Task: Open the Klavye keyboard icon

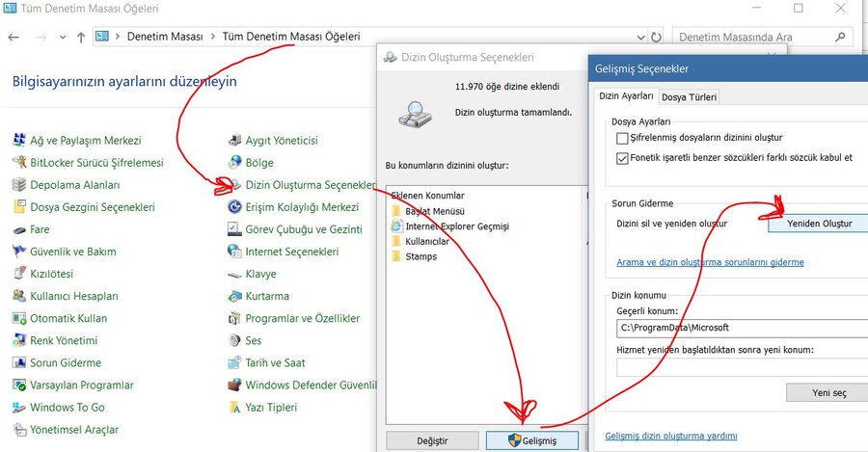Action: click(234, 274)
